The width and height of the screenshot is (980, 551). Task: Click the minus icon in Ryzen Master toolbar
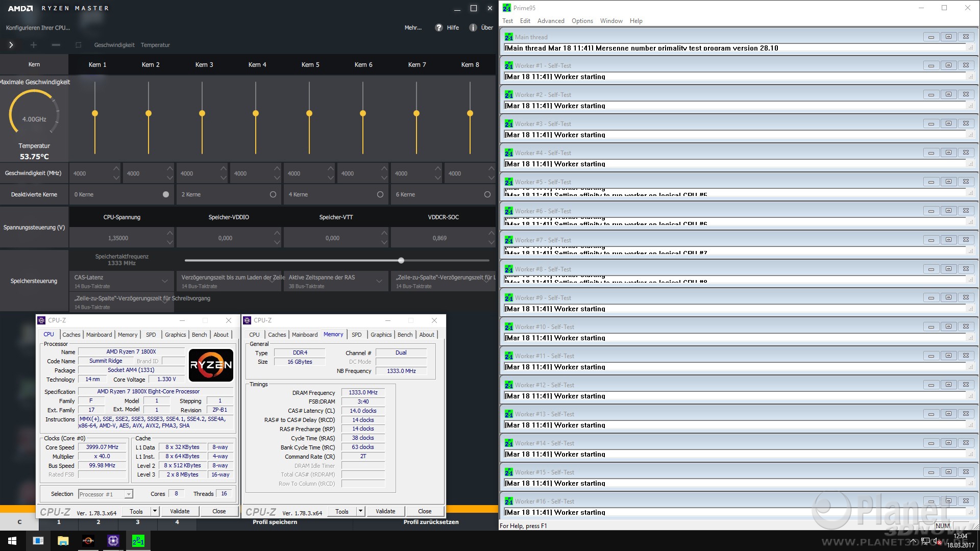(x=56, y=45)
